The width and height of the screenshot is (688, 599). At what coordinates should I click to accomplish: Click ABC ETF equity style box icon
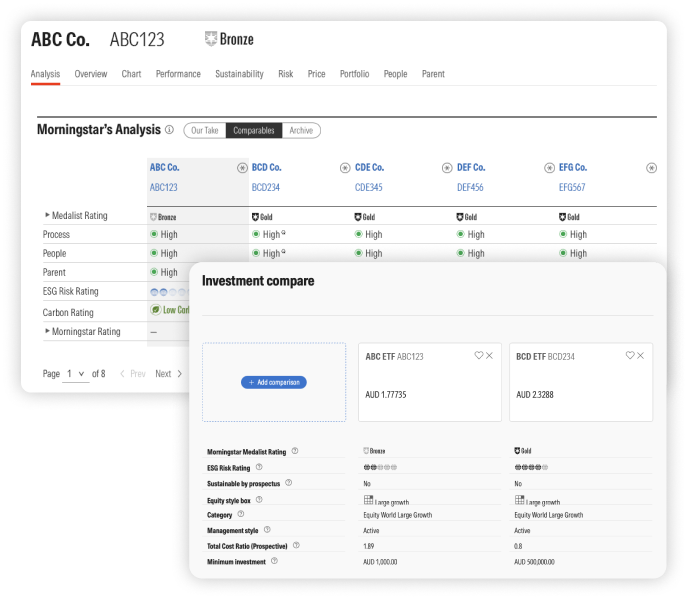pyautogui.click(x=368, y=499)
